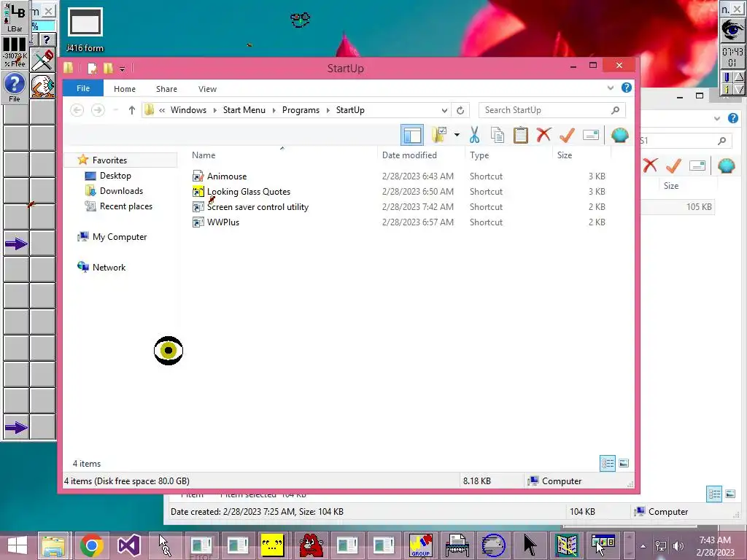Switch to details view in StartUp window

[608, 463]
